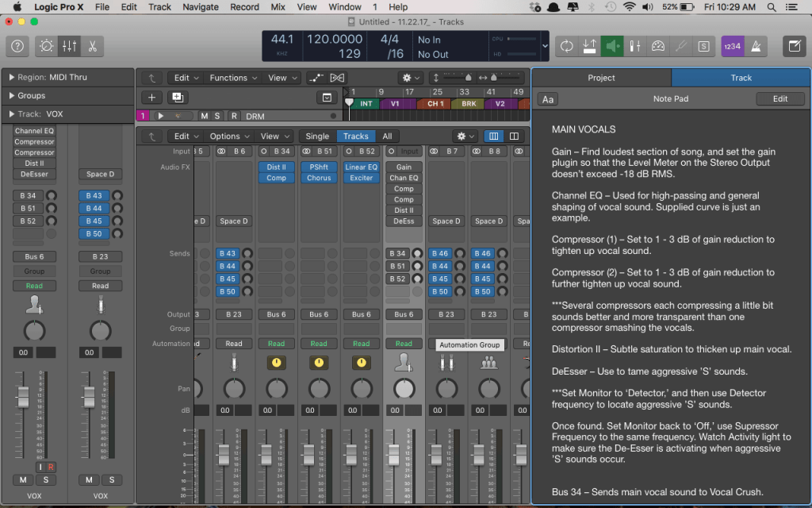The image size is (812, 508).
Task: Switch to the Project notes tab
Action: coord(601,78)
